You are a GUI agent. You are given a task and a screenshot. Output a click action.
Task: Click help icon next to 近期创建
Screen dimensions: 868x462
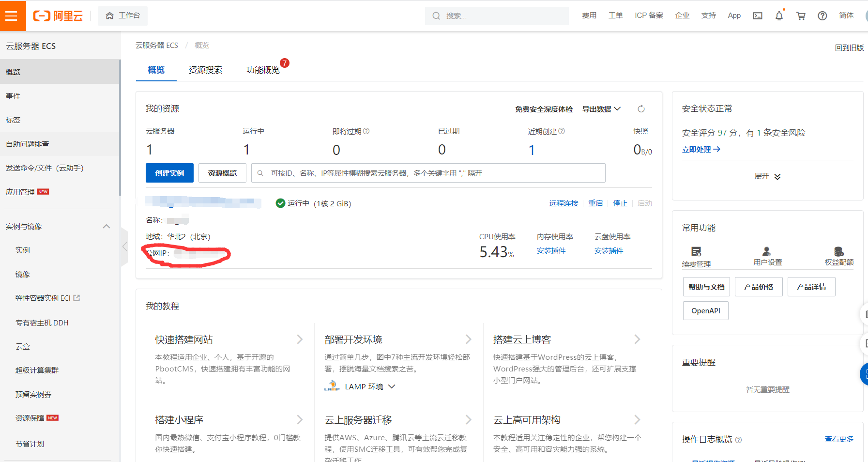[562, 131]
